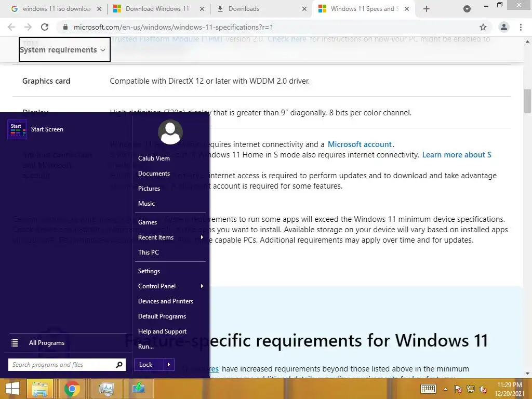Click the network tray icon
The width and height of the screenshot is (532, 399).
click(471, 389)
